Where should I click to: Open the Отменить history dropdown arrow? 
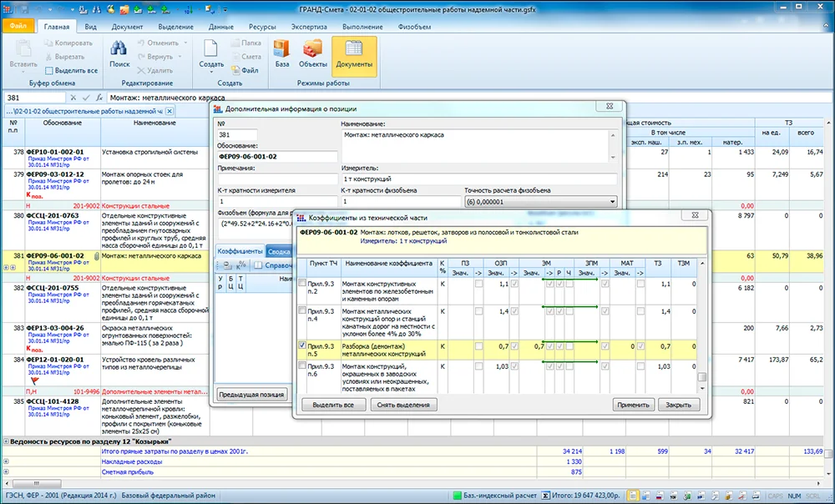[185, 43]
